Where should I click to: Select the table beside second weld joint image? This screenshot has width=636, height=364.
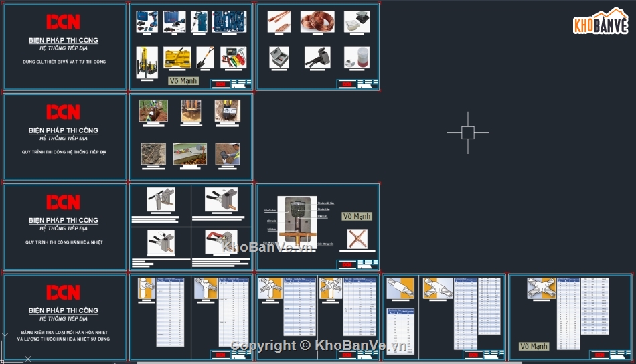click(x=234, y=312)
